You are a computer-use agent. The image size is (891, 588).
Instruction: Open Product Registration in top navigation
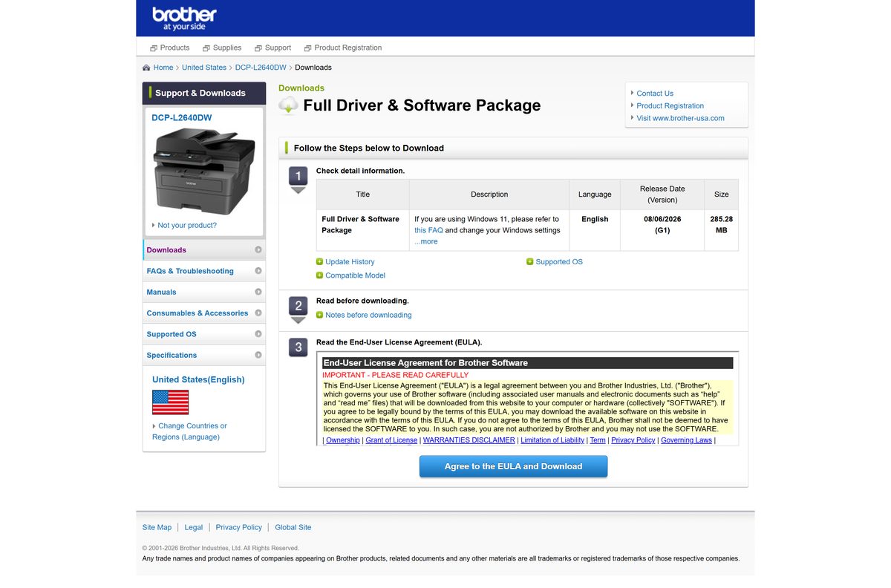point(348,48)
